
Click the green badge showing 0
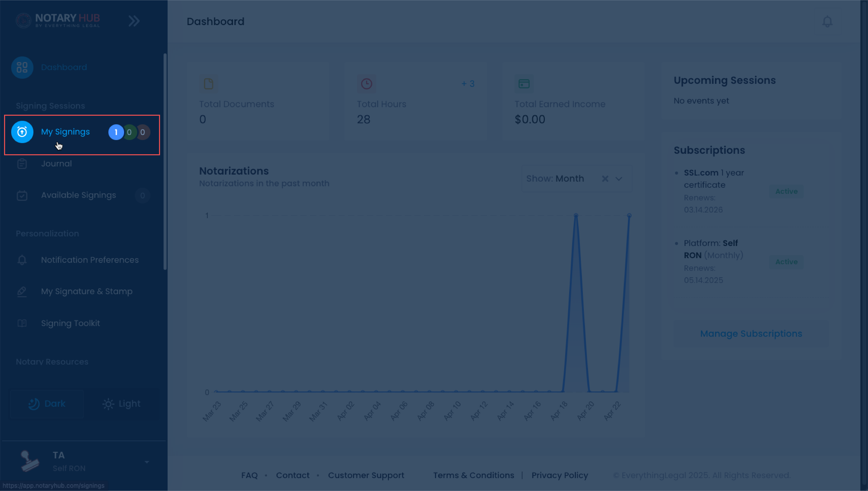coord(129,132)
